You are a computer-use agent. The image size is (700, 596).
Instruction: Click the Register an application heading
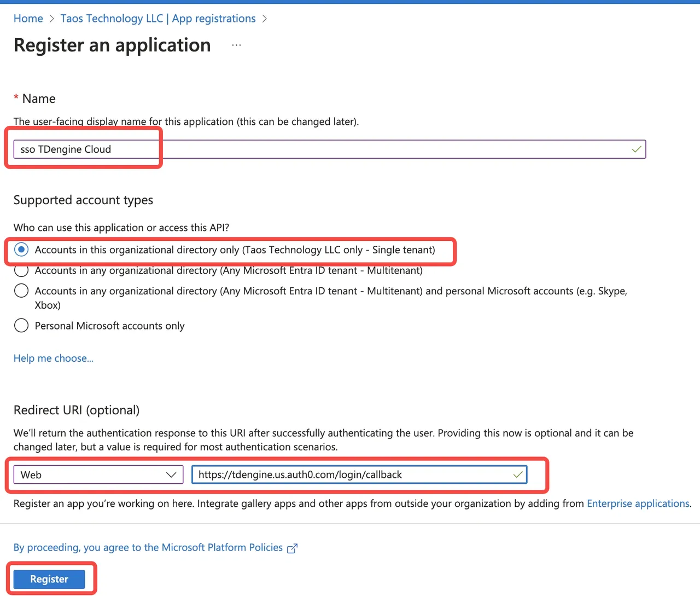point(112,45)
